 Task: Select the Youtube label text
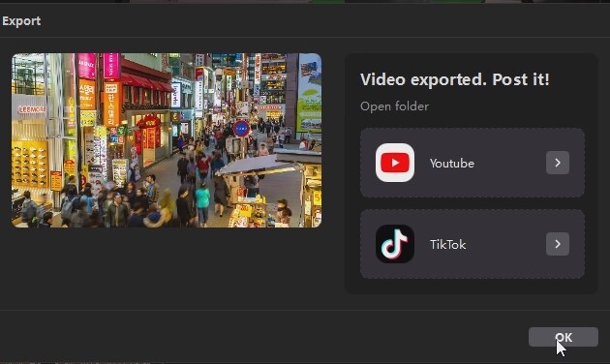451,163
